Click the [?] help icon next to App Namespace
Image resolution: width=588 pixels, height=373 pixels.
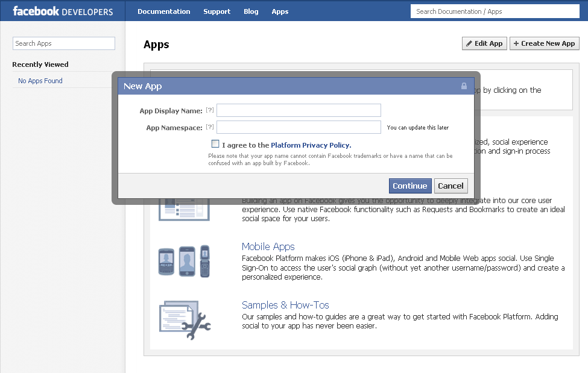(x=209, y=127)
